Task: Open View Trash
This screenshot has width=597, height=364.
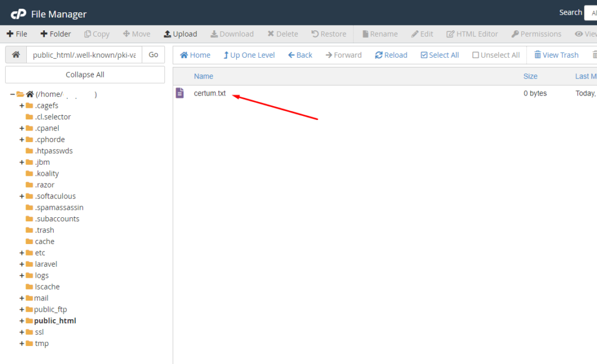Action: tap(556, 55)
